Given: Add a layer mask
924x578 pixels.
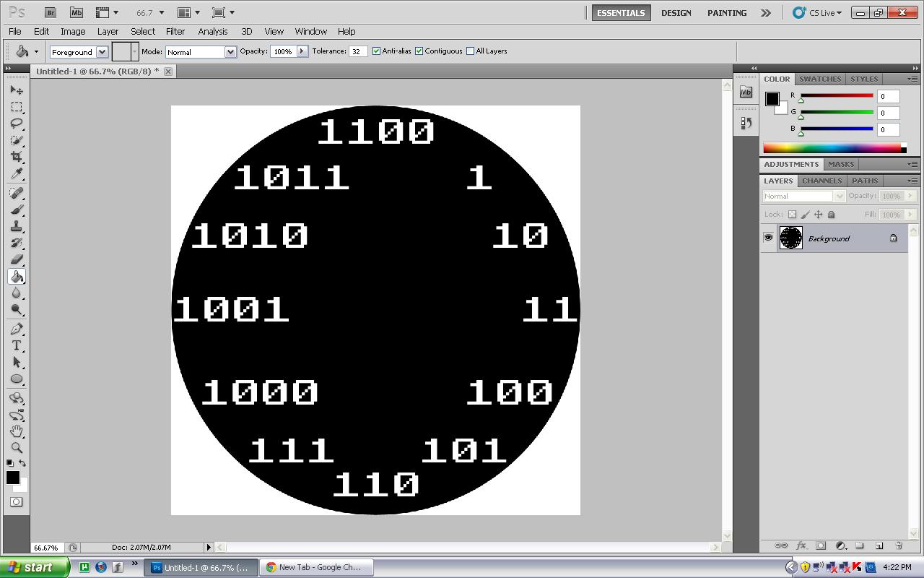Looking at the screenshot, I should 821,545.
